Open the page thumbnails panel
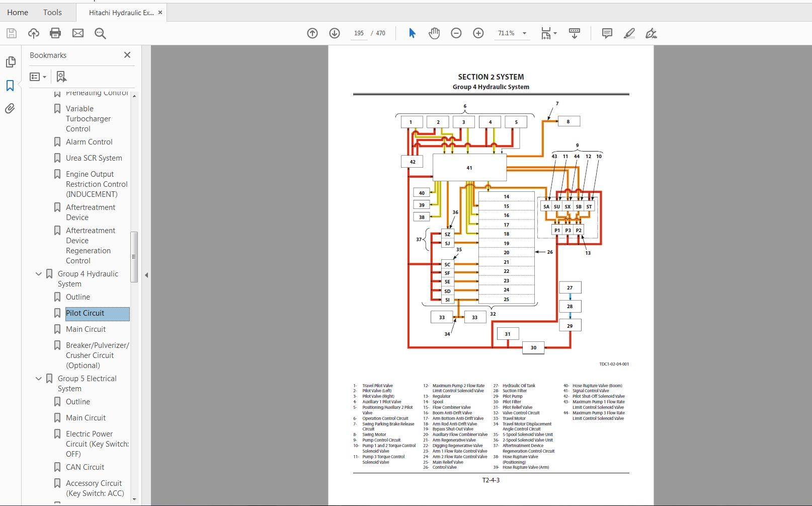812x506 pixels. [10, 61]
